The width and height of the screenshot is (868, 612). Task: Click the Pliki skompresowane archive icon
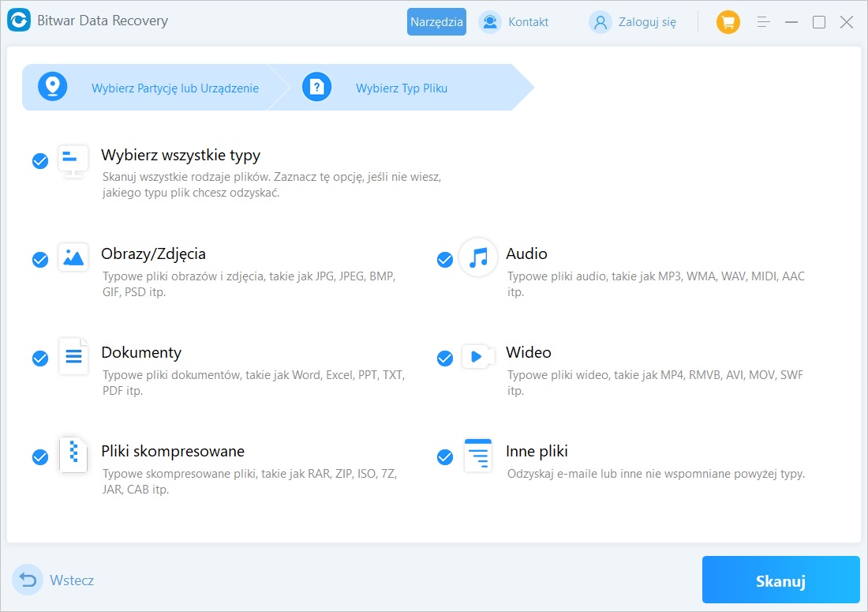(73, 455)
